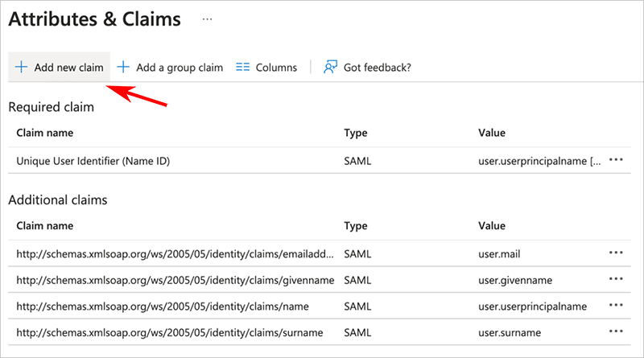Open ellipsis menu for user.mail claim

[617, 253]
